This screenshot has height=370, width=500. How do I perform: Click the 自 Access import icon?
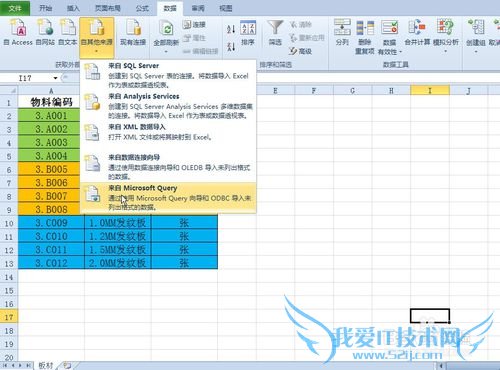[x=18, y=32]
